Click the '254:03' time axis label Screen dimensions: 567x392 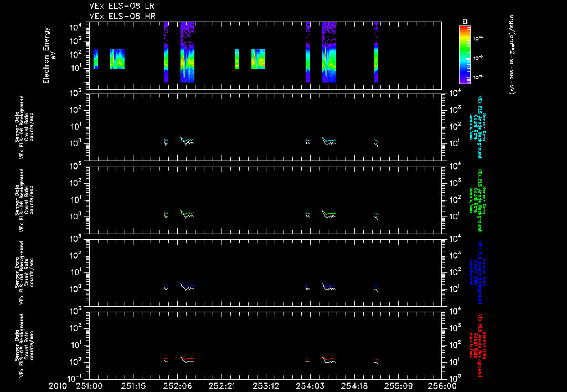(x=310, y=386)
